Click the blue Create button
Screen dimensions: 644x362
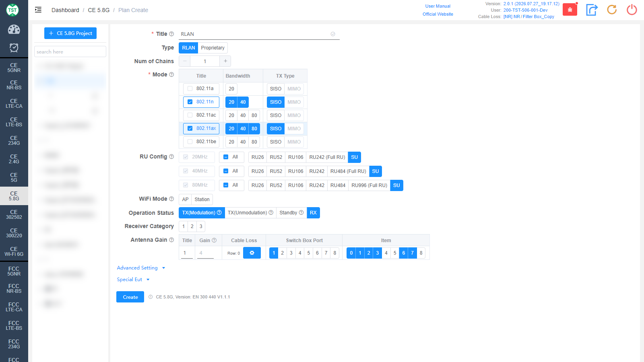click(130, 297)
